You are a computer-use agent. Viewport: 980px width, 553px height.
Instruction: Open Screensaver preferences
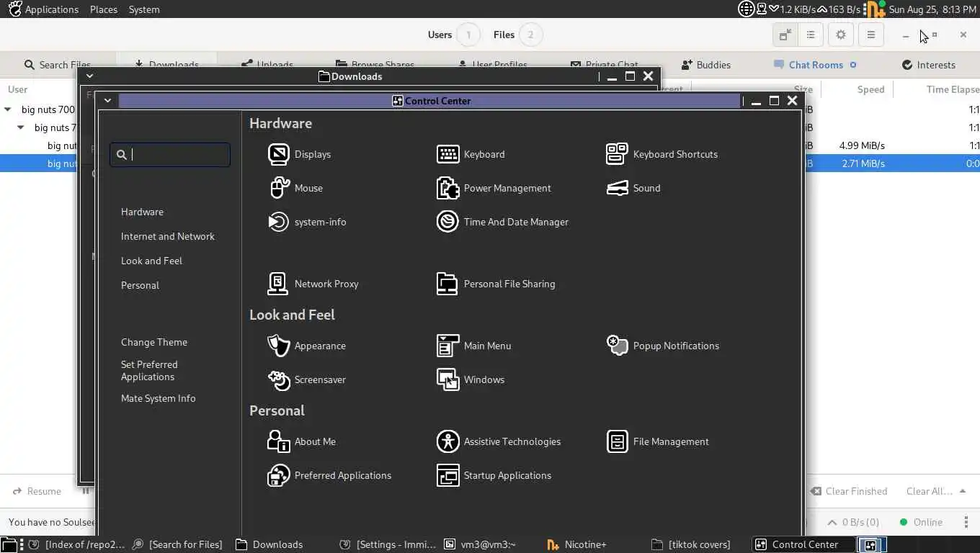click(x=306, y=379)
